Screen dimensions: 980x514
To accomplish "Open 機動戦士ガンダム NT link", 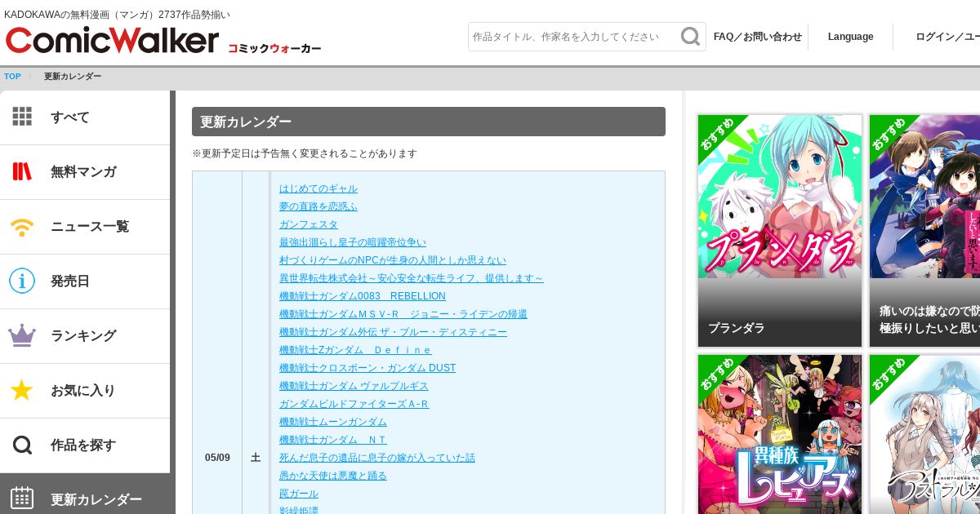I will (333, 440).
